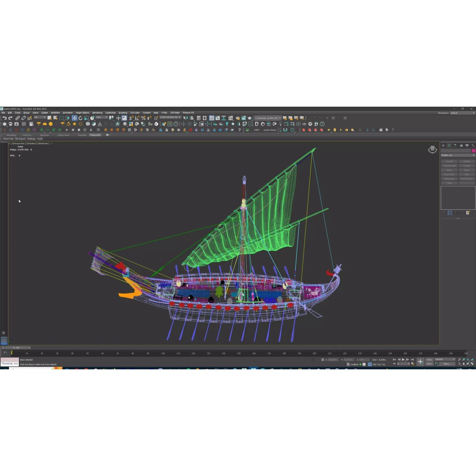476x476 pixels.
Task: Activate Select and Move tool
Action: [74, 118]
